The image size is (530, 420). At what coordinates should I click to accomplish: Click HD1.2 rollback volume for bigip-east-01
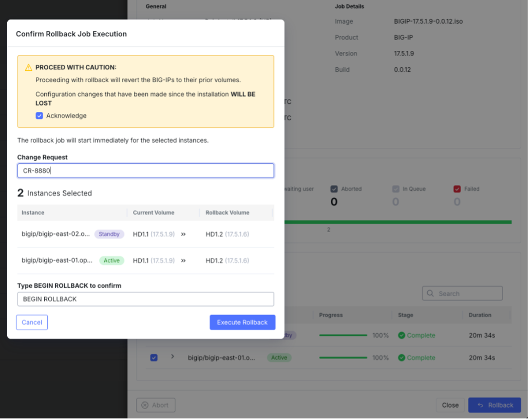click(x=228, y=261)
